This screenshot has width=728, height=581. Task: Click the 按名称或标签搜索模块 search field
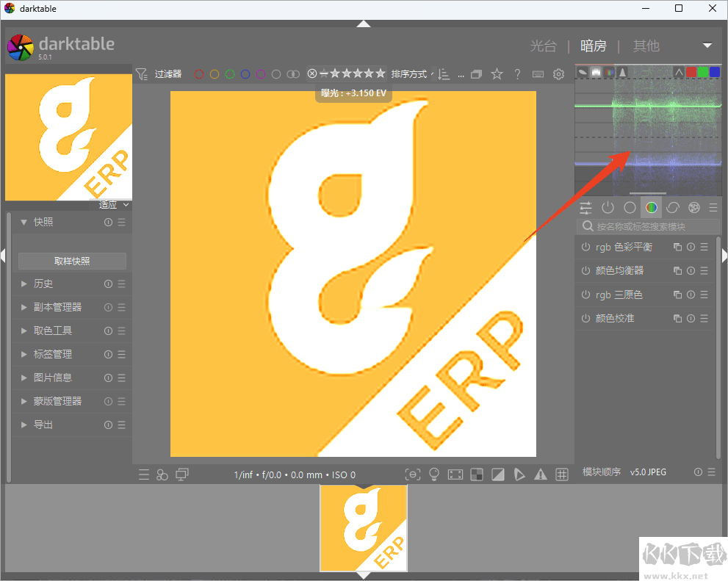pyautogui.click(x=646, y=227)
